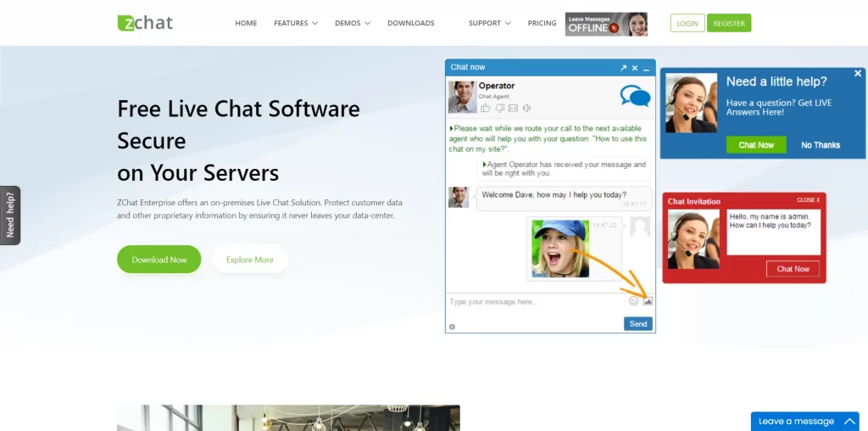Click the ZChat logo
Viewport: 868px width, 431px height.
[x=145, y=23]
